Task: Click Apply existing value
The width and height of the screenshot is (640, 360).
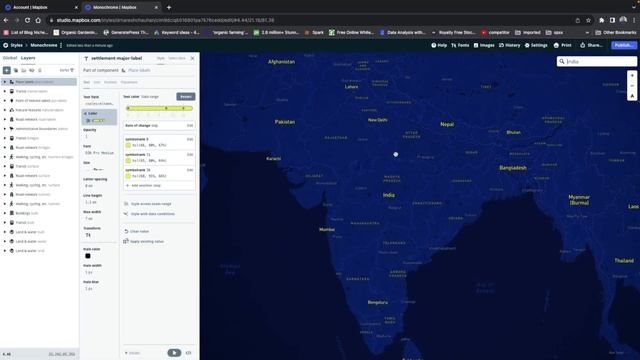Action: pos(144,242)
